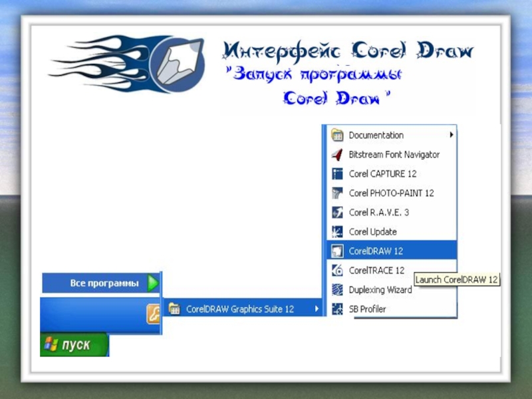Click the Corel R.A.V.E. 3 icon
The height and width of the screenshot is (399, 532).
337,212
